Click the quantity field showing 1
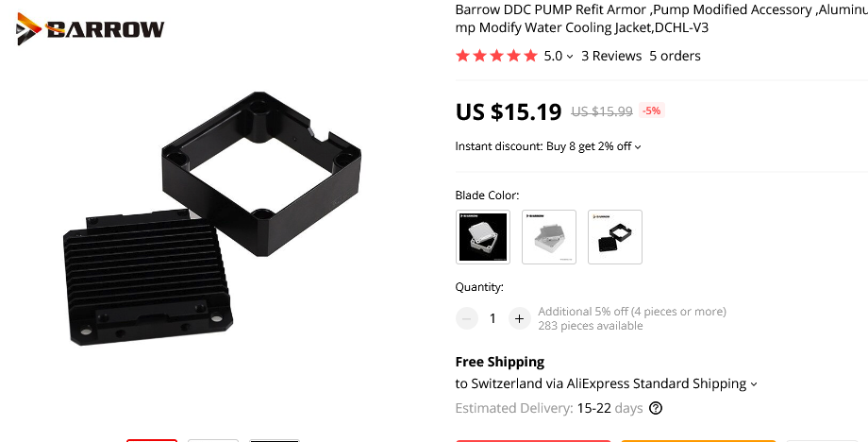868x442 pixels. [492, 318]
